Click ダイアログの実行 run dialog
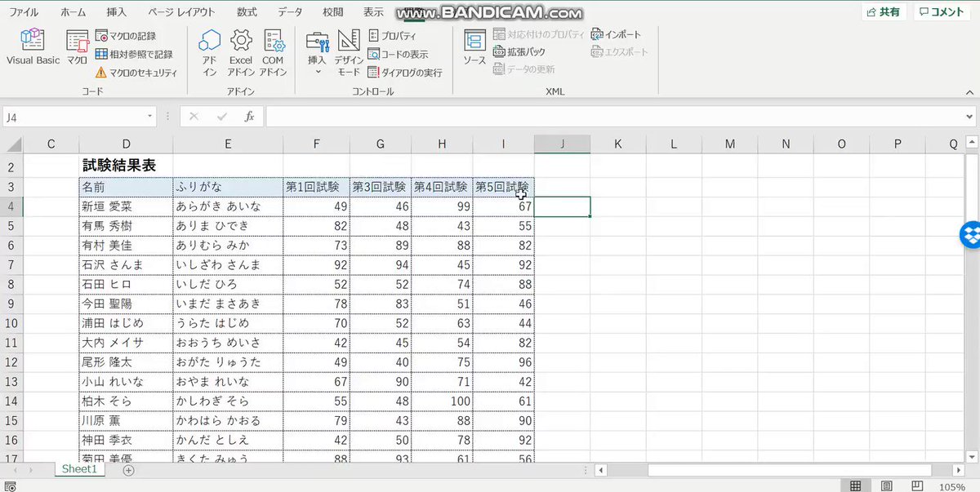This screenshot has height=492, width=980. (405, 73)
